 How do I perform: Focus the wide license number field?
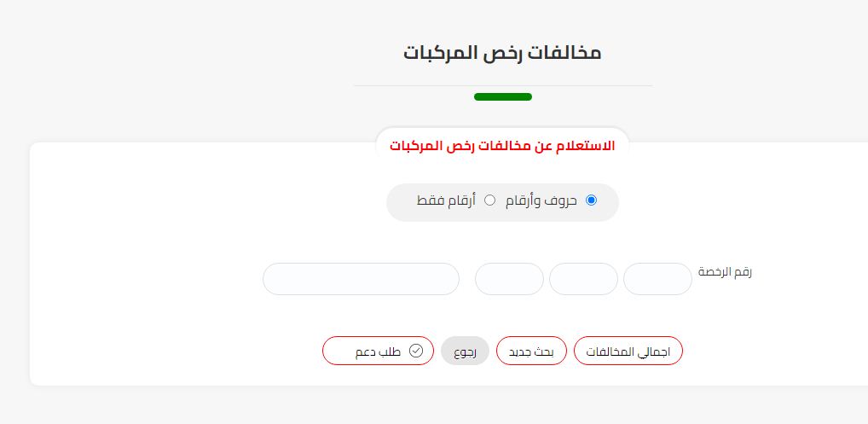[361, 279]
